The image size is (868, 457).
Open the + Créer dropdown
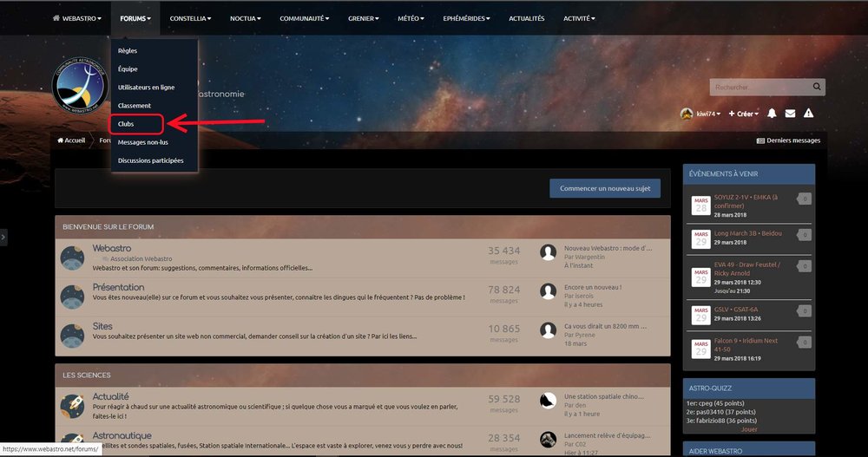(744, 114)
